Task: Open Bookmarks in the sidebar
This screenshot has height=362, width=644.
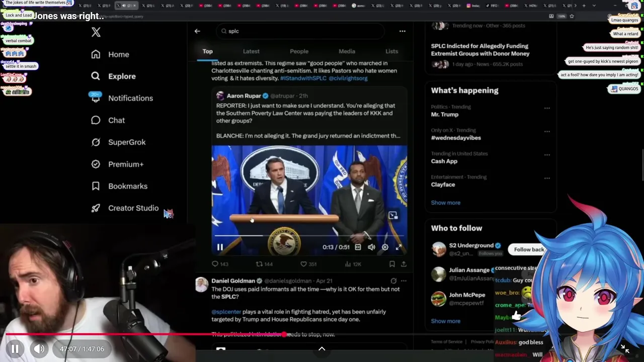Action: (119, 186)
